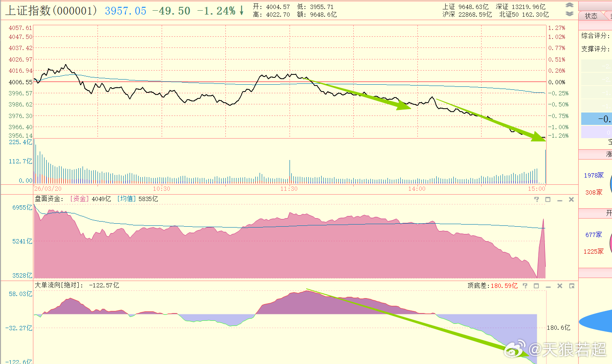Click the 5241亿 funds axis label
The height and width of the screenshot is (364, 612).
click(22, 241)
